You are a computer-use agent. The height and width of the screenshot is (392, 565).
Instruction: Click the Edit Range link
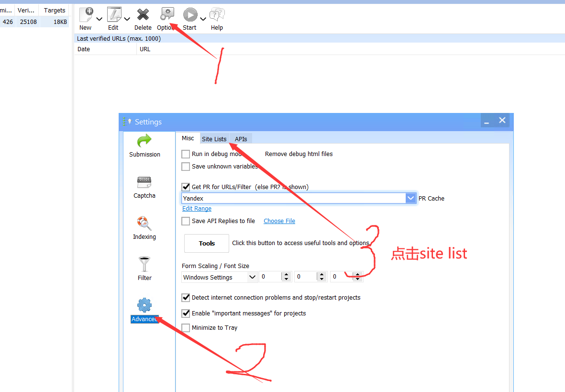coord(197,209)
